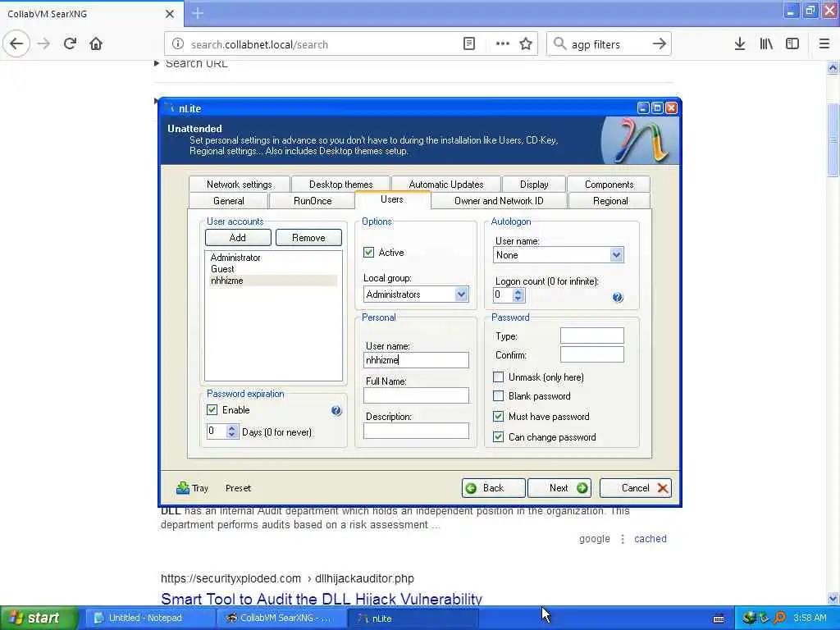Click the password Type field
This screenshot has width=840, height=630.
pyautogui.click(x=592, y=336)
